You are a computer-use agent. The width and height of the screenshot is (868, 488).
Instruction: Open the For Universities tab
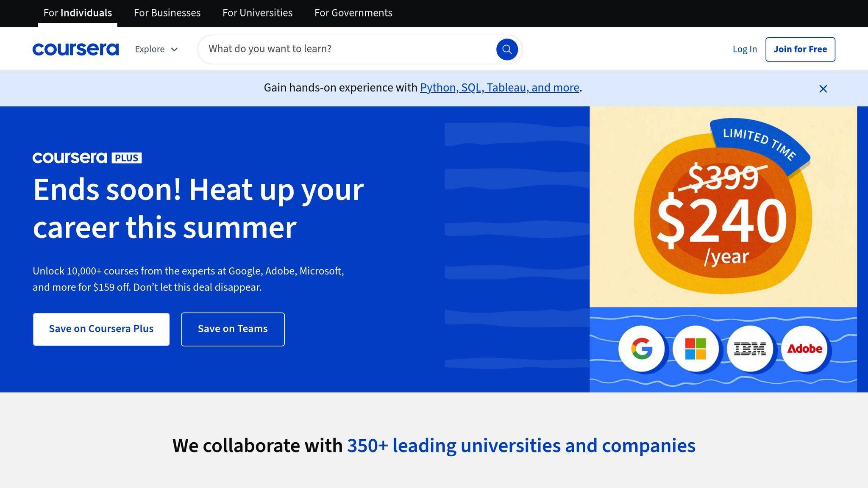257,13
